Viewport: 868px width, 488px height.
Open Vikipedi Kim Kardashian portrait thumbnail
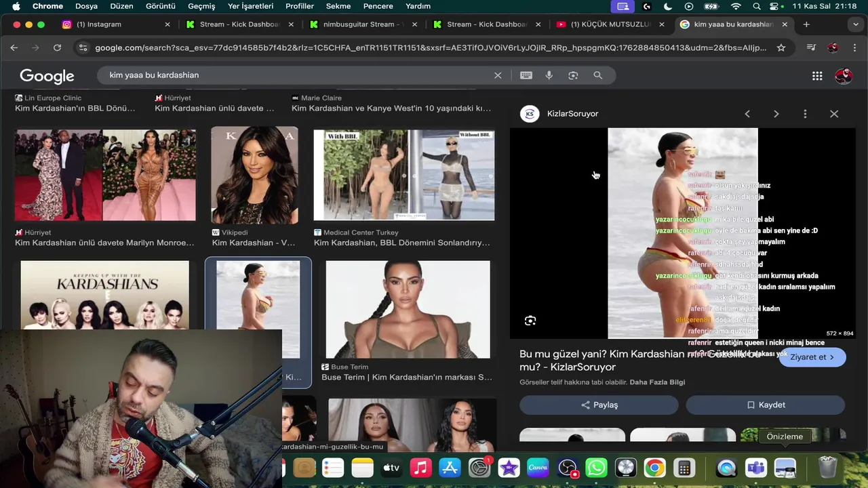[254, 175]
